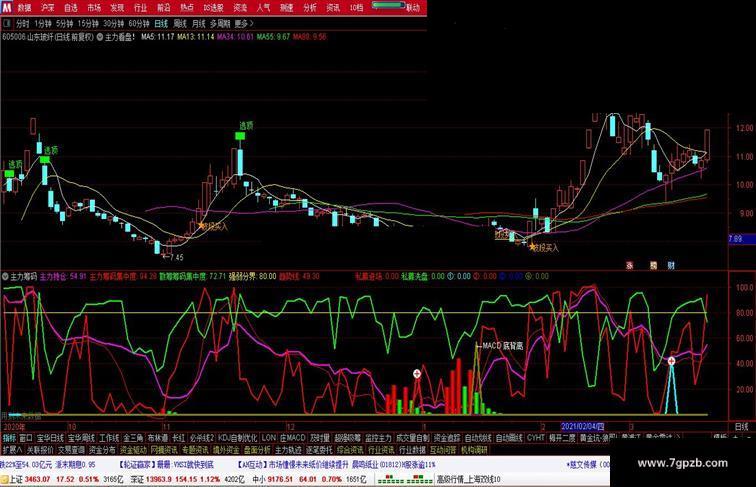Select the 日线 daily period
This screenshot has width=756, height=487.
click(x=161, y=23)
